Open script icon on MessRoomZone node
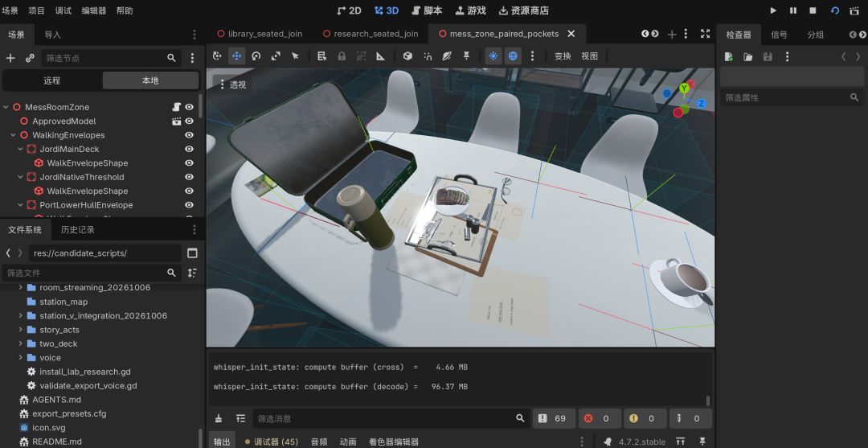 pyautogui.click(x=176, y=107)
